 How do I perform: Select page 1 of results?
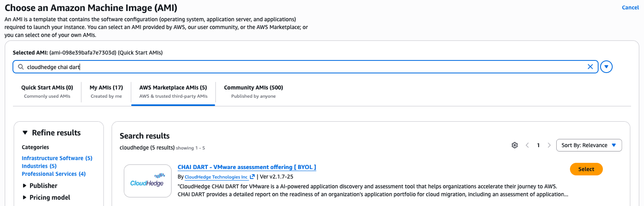point(538,145)
